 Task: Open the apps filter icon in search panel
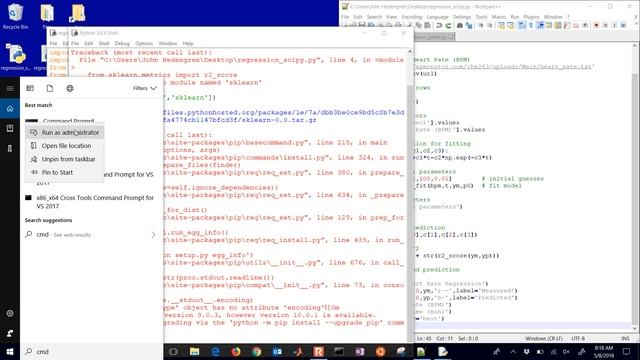(x=30, y=88)
